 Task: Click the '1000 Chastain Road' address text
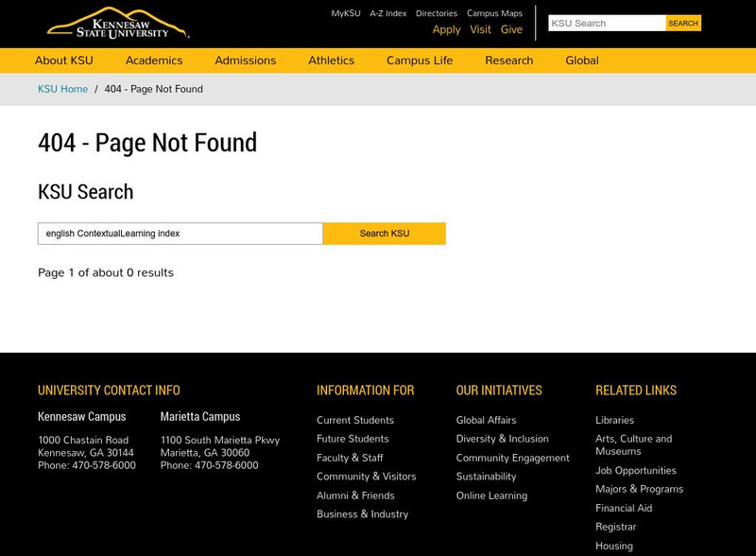[x=83, y=441]
